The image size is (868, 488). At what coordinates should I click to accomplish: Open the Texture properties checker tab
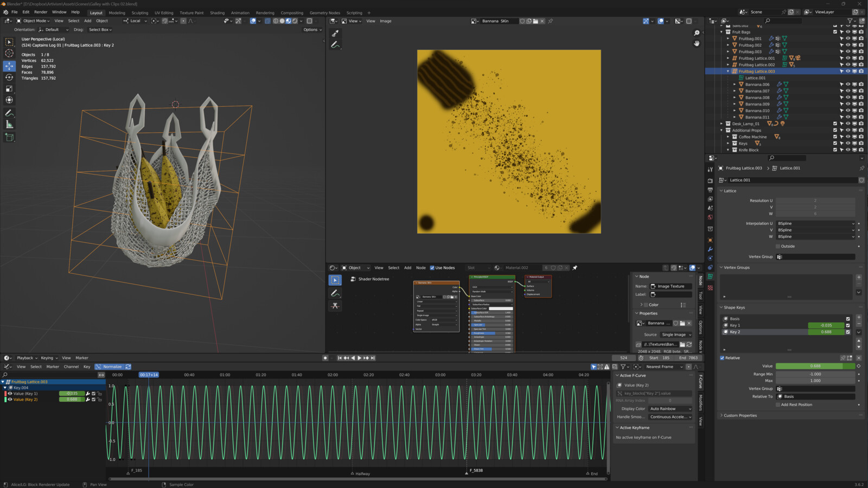click(x=710, y=287)
